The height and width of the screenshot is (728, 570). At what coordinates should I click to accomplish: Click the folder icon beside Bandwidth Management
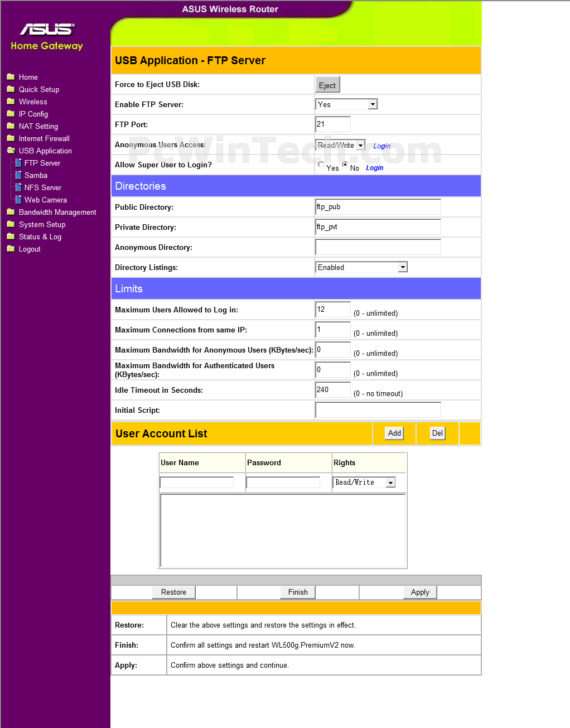tap(11, 212)
